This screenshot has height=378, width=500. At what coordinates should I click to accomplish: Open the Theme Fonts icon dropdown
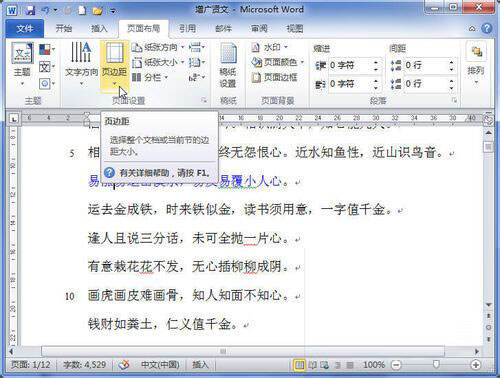[47, 67]
